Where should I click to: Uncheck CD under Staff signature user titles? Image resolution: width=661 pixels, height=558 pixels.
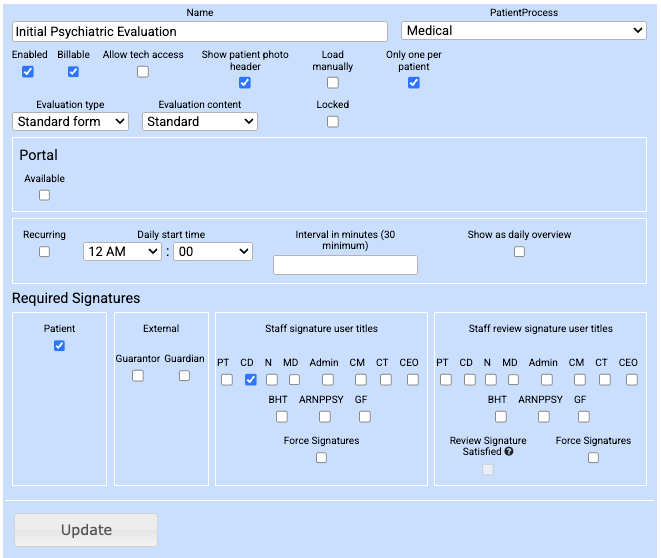(251, 380)
